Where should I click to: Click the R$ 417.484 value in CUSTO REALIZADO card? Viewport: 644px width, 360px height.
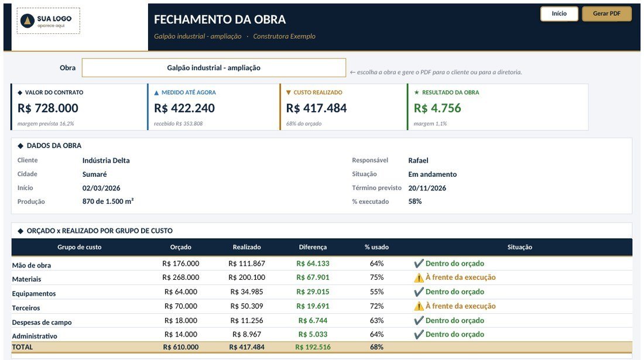click(316, 108)
